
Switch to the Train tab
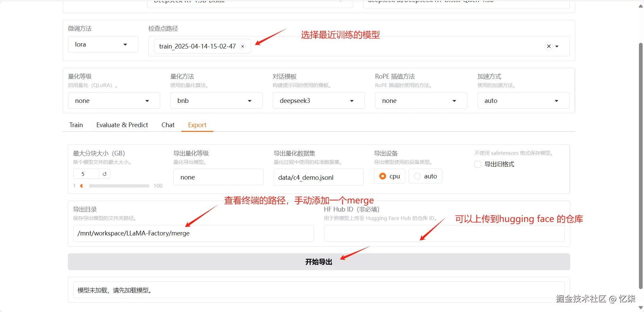tap(76, 125)
